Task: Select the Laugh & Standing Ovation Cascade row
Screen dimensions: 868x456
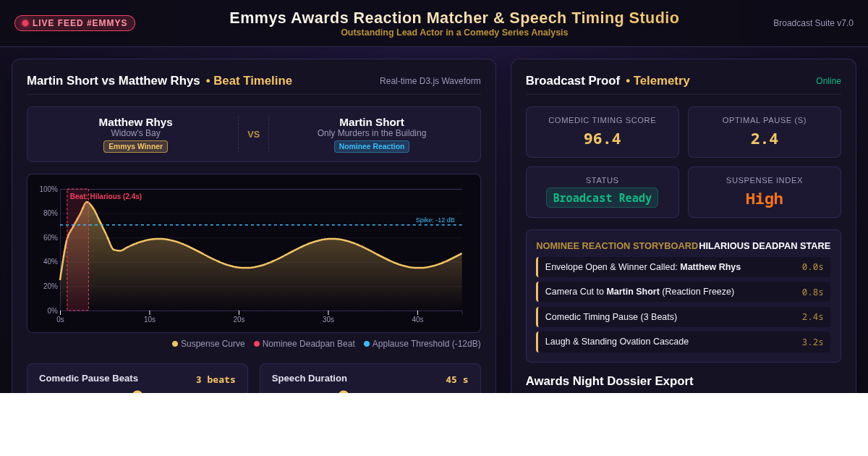Action: (x=683, y=342)
